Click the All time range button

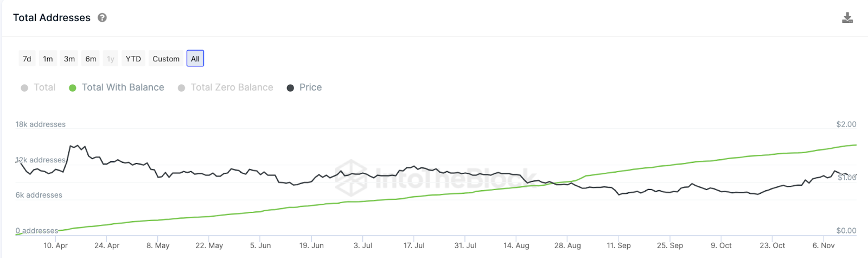point(195,59)
